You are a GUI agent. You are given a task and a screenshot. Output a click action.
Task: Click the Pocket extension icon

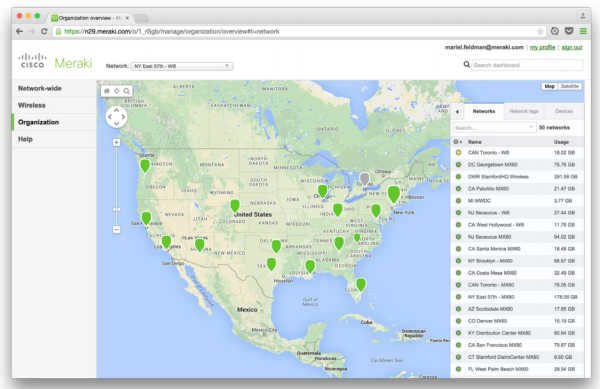point(569,31)
